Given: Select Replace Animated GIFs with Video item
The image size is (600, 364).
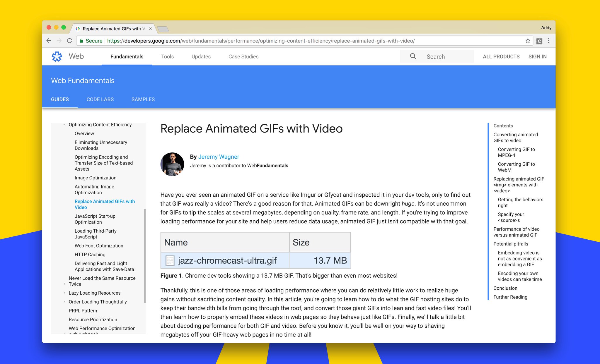Looking at the screenshot, I should click(x=105, y=204).
